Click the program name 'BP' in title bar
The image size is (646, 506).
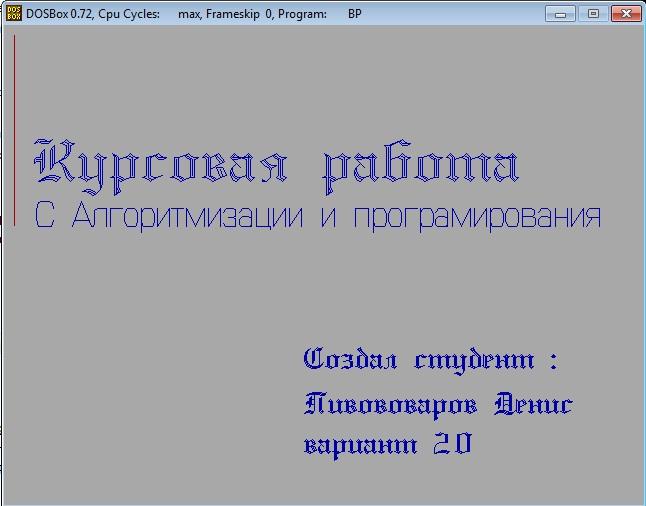click(x=355, y=14)
